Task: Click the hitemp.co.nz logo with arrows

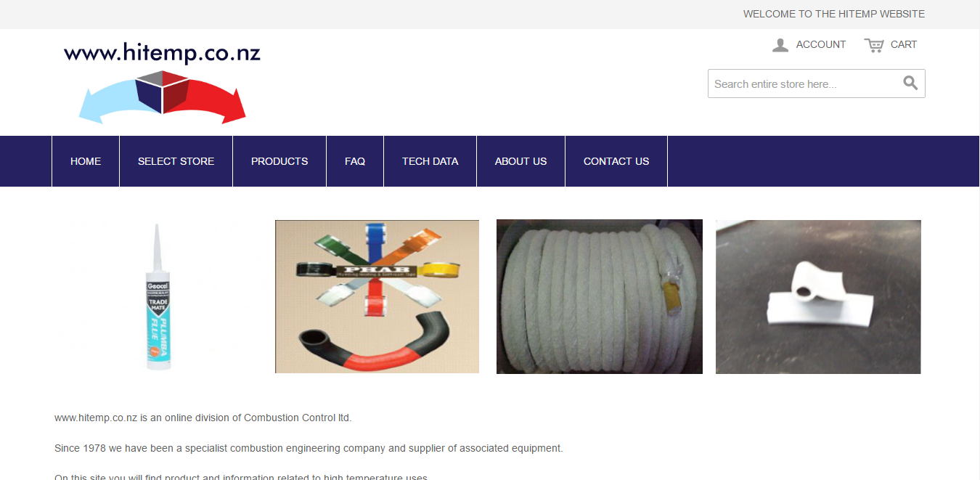Action: point(162,83)
